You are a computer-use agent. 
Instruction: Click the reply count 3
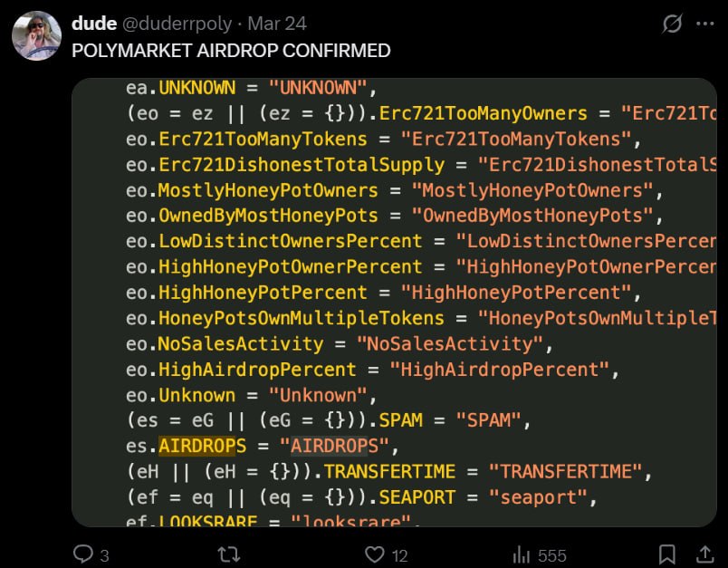[104, 556]
